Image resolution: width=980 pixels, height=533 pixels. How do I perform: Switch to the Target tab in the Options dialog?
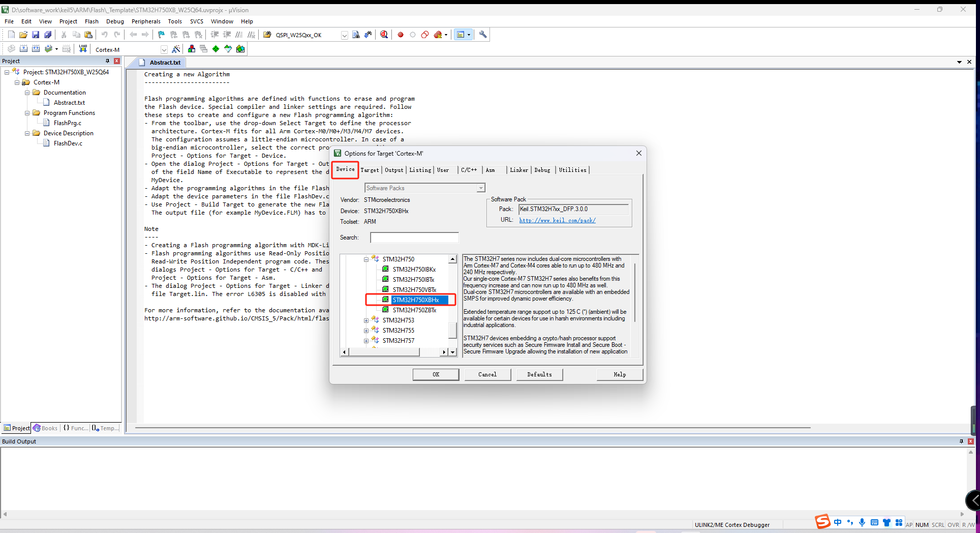point(370,170)
